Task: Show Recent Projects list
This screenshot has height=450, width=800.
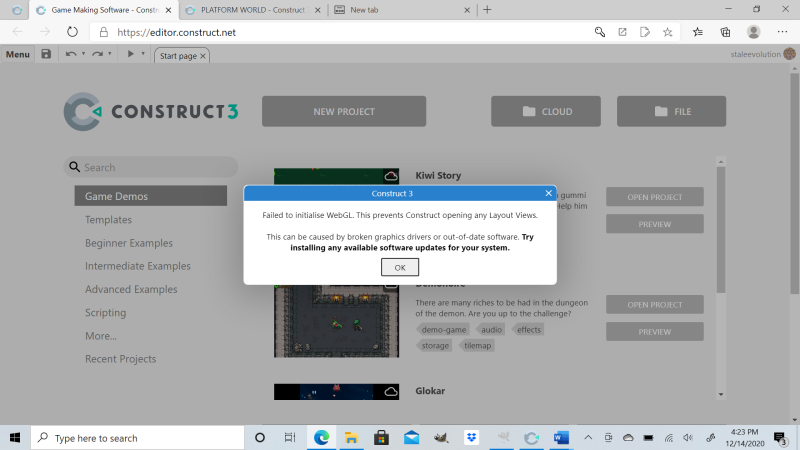Action: [x=120, y=359]
